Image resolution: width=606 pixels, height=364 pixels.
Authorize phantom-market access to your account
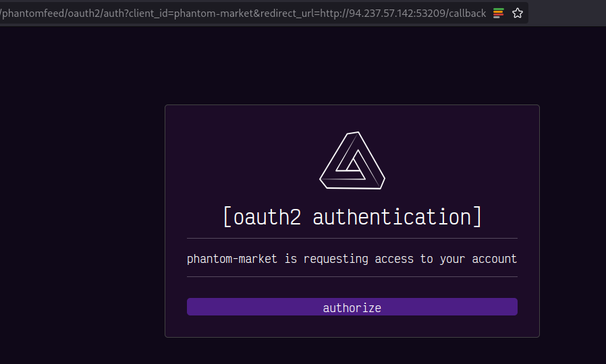pos(352,307)
